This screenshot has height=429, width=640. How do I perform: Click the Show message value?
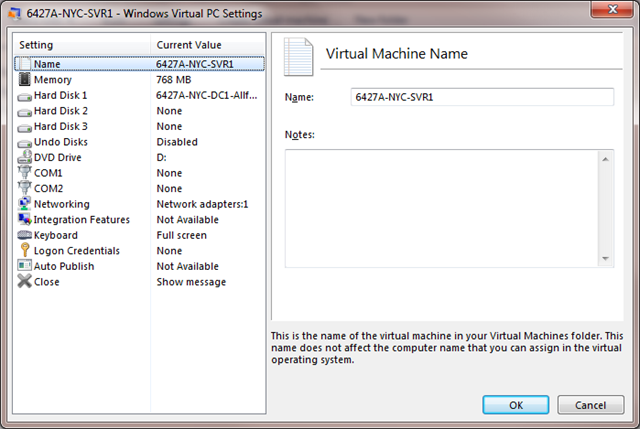pyautogui.click(x=191, y=282)
